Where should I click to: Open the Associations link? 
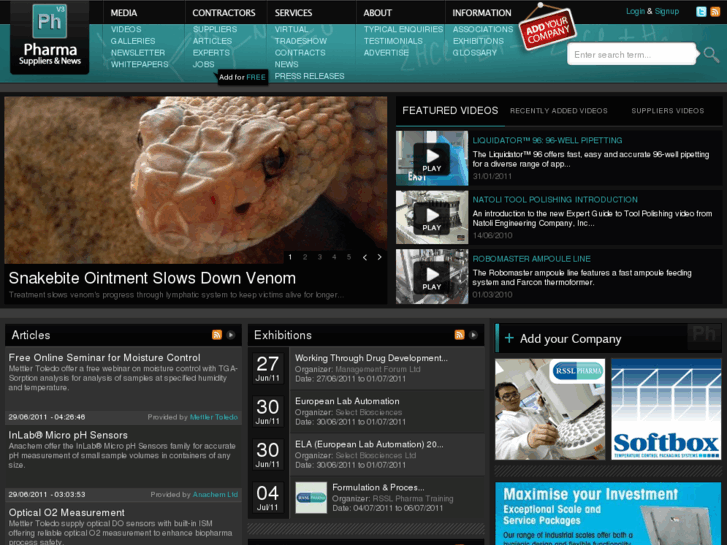click(483, 29)
